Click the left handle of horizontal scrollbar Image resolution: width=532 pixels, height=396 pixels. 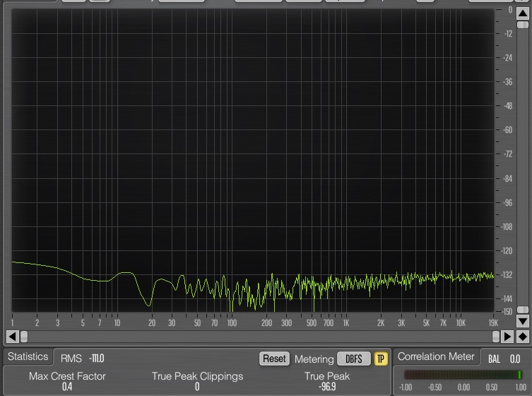tap(23, 336)
